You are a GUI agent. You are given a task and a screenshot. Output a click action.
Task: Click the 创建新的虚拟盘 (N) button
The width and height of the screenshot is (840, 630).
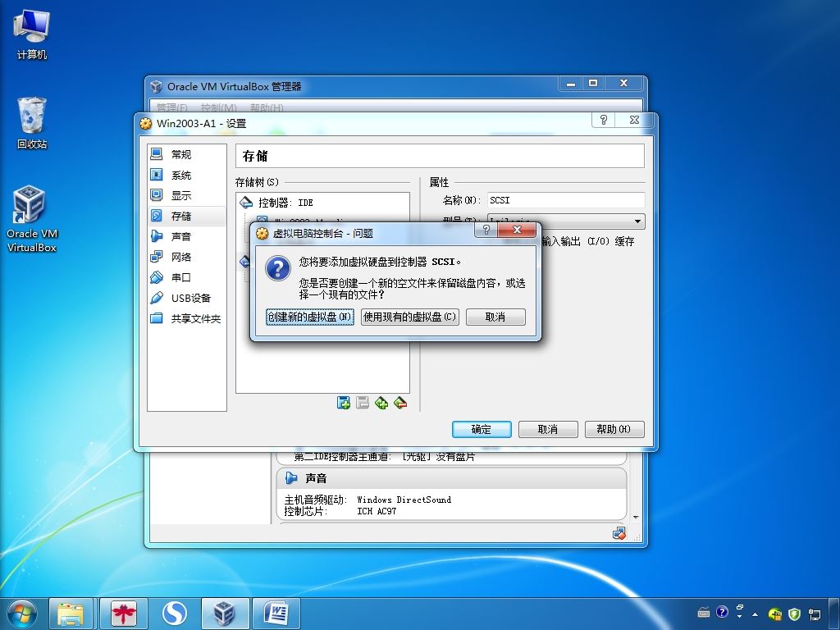(x=309, y=317)
